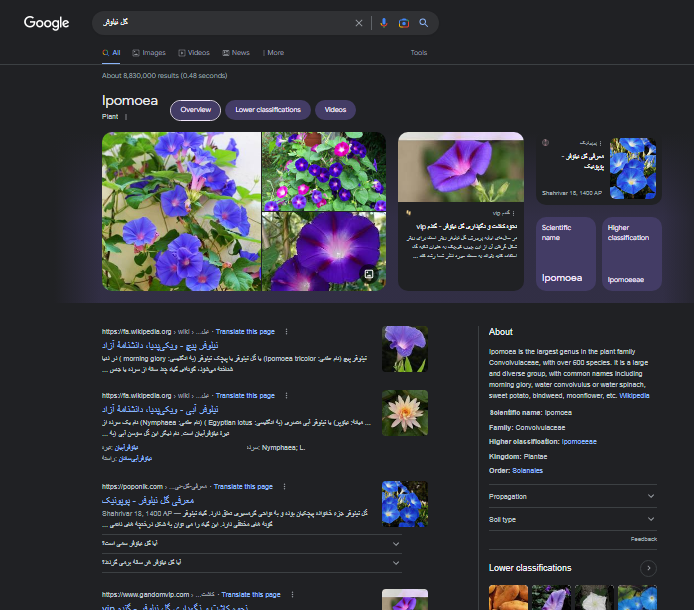Expand first question under poponik result
694x610 pixels.
click(251, 544)
